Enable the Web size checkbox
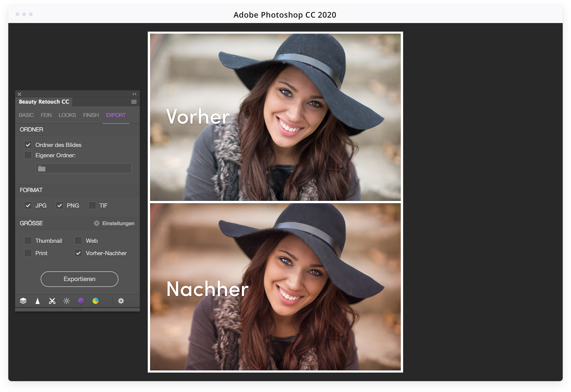This screenshot has height=392, width=571. [x=78, y=241]
